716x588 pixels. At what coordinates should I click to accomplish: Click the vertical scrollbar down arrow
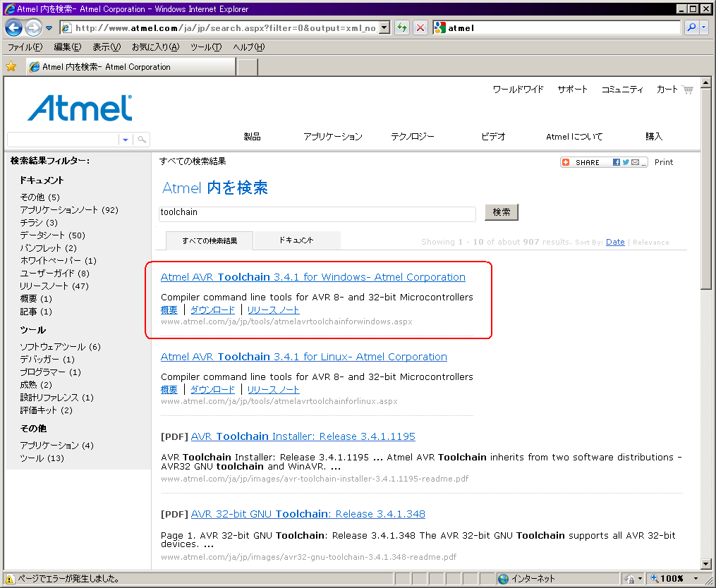click(x=705, y=564)
